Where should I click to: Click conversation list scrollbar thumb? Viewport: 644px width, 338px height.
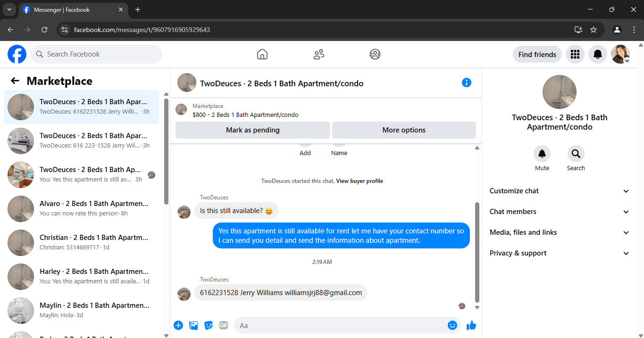point(166,151)
